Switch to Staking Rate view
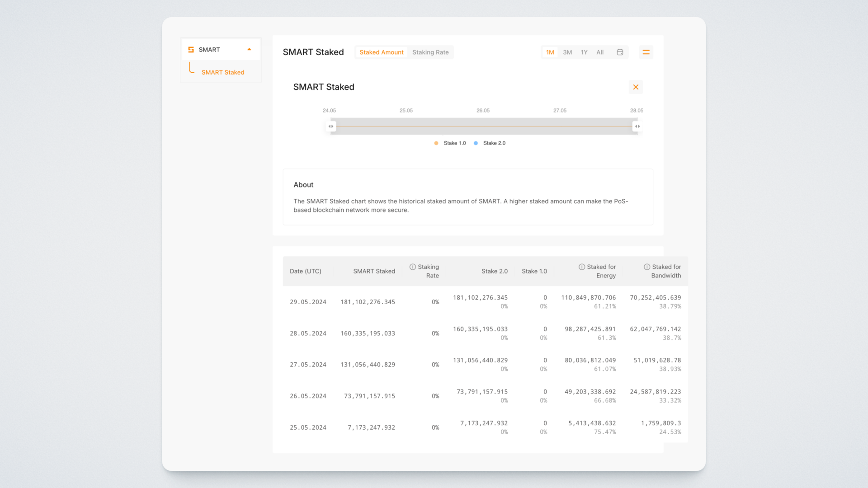 (430, 52)
